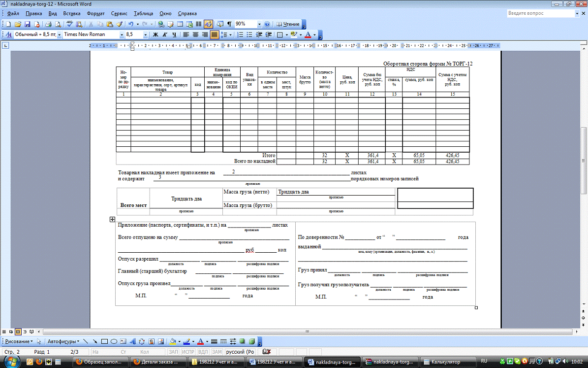Image resolution: width=588 pixels, height=368 pixels.
Task: Click the Undo arrow icon
Action: 130,24
